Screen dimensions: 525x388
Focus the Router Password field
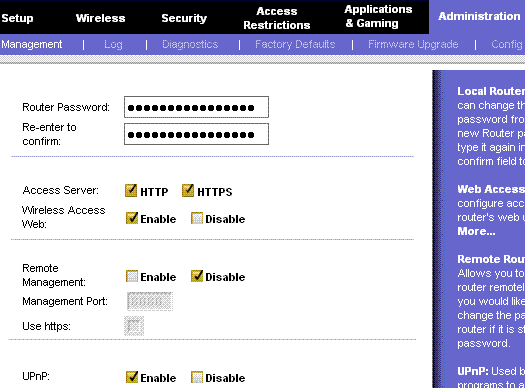[x=196, y=107]
